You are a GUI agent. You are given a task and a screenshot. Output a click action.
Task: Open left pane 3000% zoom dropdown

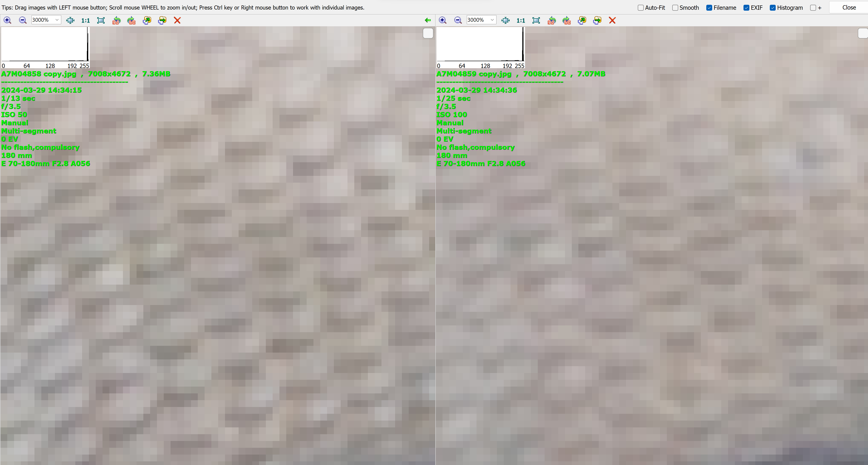pyautogui.click(x=57, y=20)
